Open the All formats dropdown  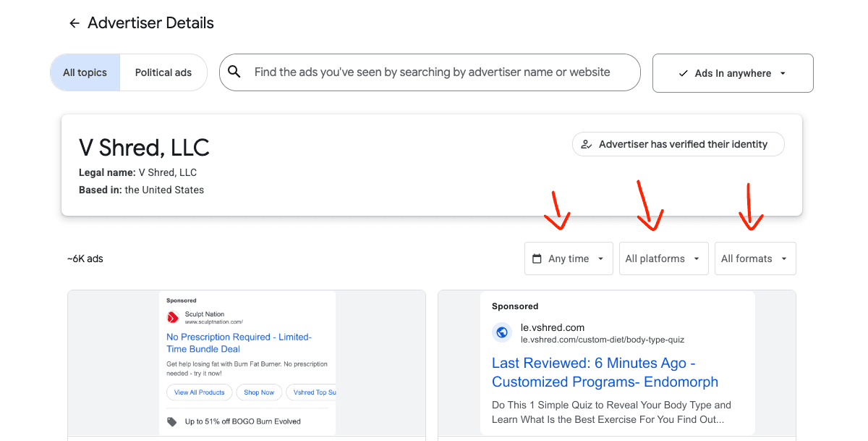(754, 258)
